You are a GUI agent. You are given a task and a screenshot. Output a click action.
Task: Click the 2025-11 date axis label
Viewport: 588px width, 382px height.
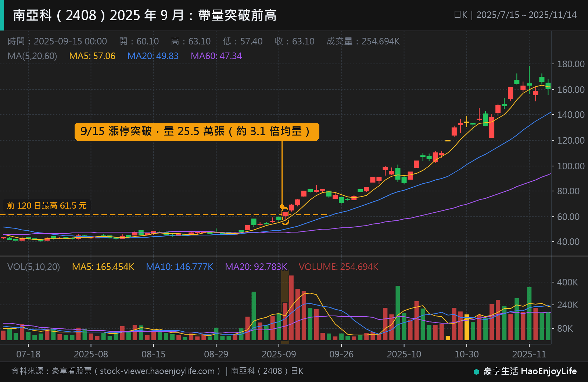(x=529, y=354)
